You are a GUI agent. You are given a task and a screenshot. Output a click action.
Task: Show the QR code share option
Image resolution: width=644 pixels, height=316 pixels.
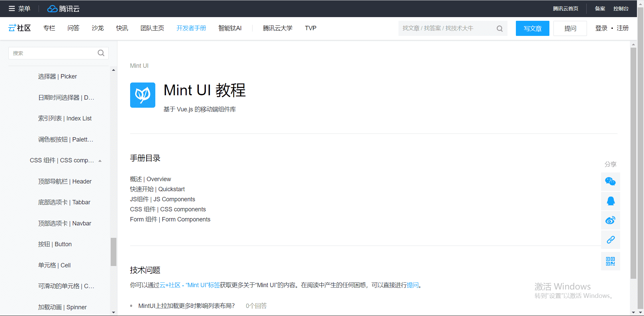pos(610,261)
